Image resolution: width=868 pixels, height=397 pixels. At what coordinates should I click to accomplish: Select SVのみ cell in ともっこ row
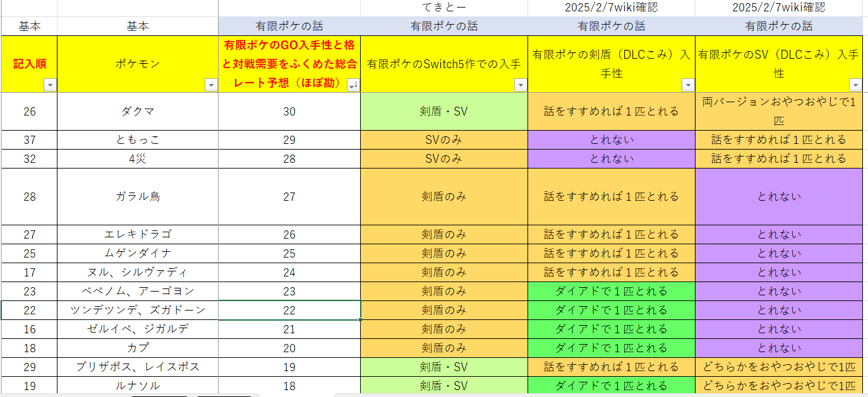(444, 140)
